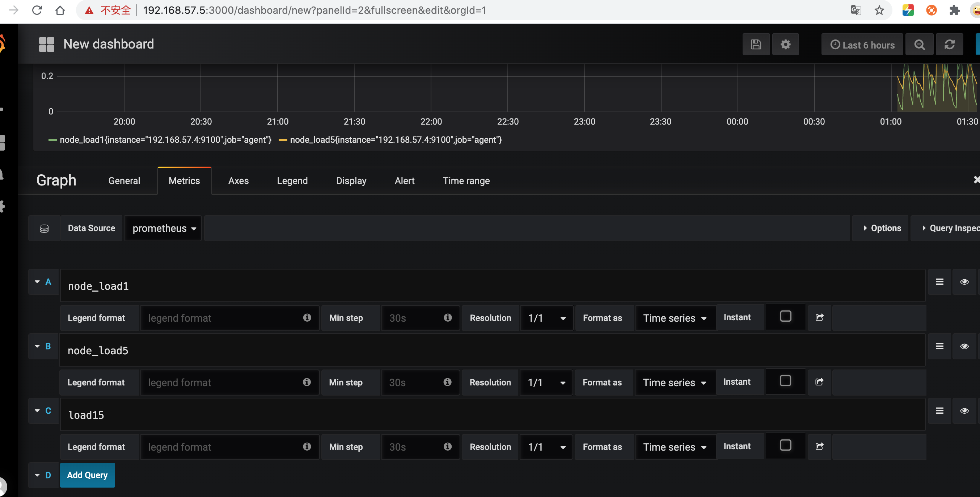Click the info icon on query B legend format
This screenshot has height=497, width=980.
click(x=307, y=382)
